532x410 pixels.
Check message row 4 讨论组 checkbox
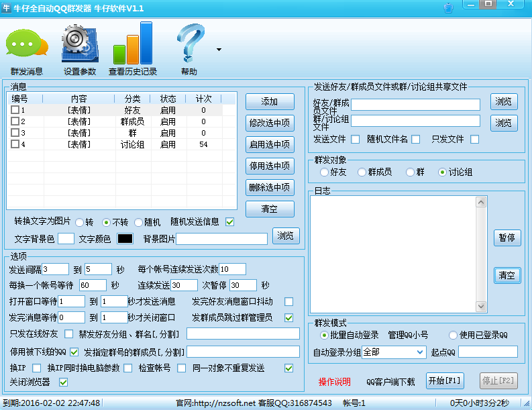click(15, 144)
